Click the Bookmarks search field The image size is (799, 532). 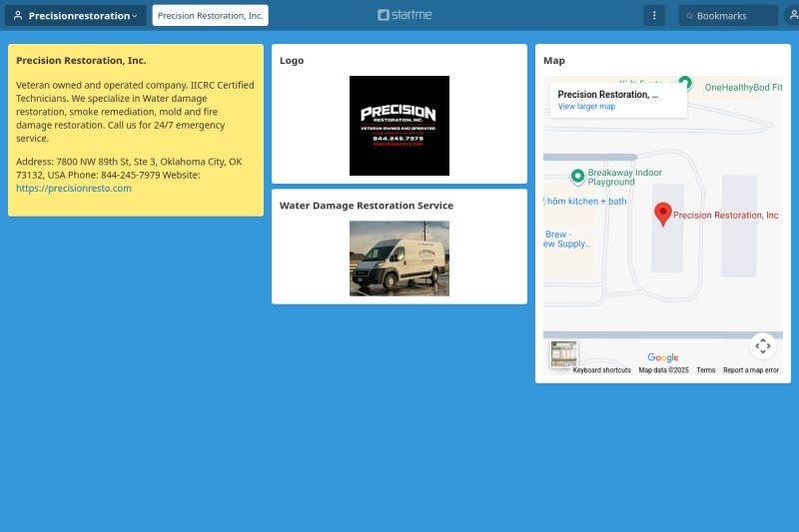(x=728, y=16)
